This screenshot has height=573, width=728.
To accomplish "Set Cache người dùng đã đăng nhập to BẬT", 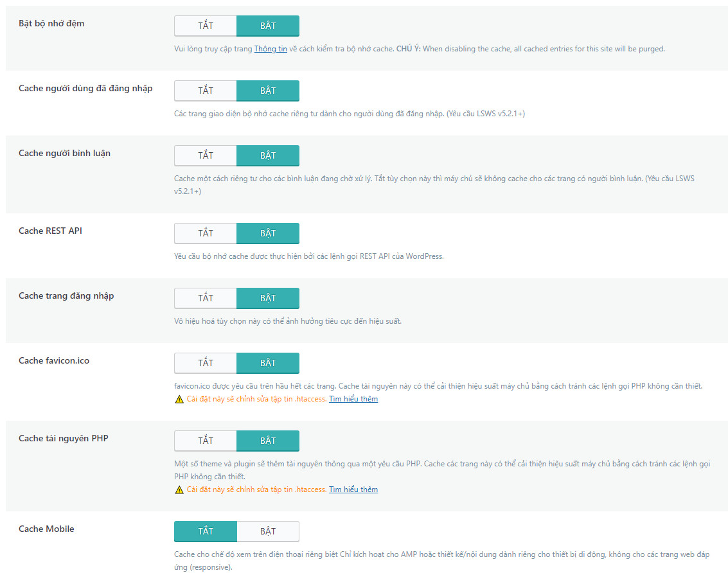I will (268, 91).
